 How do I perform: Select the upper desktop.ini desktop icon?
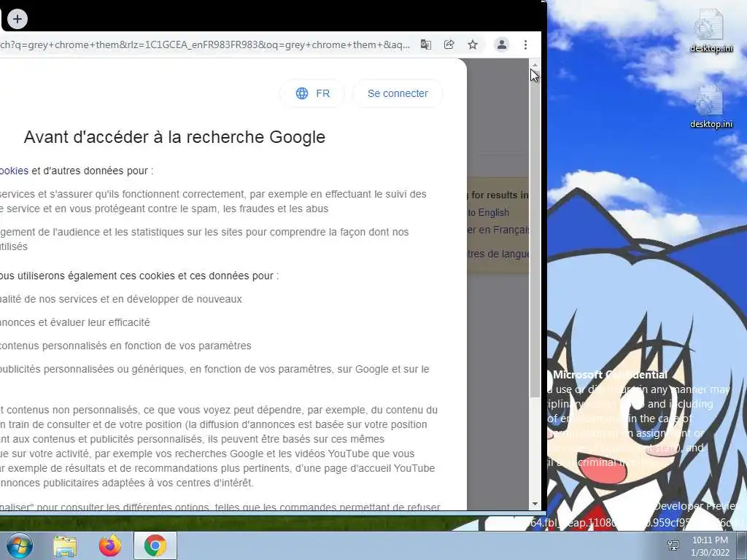tap(711, 31)
